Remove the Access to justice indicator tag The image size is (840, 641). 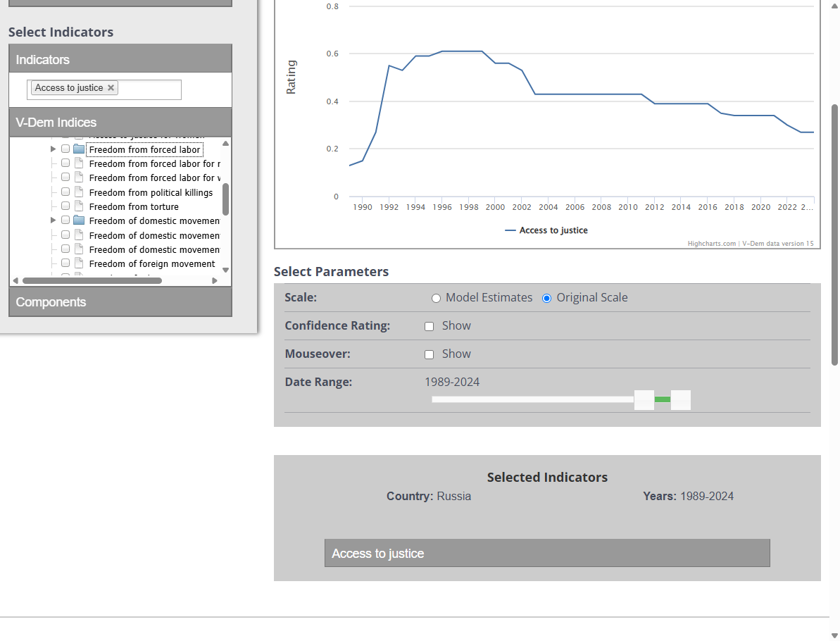coord(111,88)
